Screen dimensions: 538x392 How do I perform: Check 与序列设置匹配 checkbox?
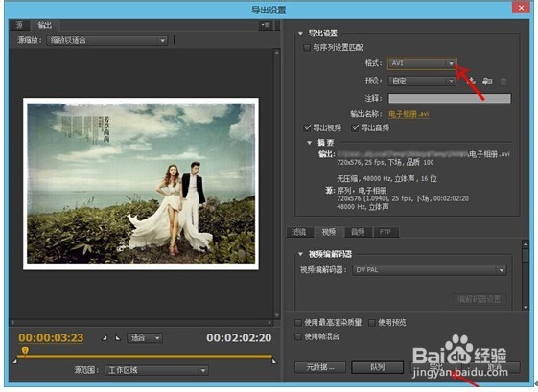(307, 47)
